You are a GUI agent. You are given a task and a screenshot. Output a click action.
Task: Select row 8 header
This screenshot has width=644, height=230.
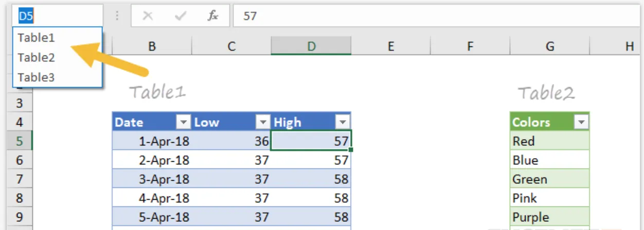click(x=20, y=198)
